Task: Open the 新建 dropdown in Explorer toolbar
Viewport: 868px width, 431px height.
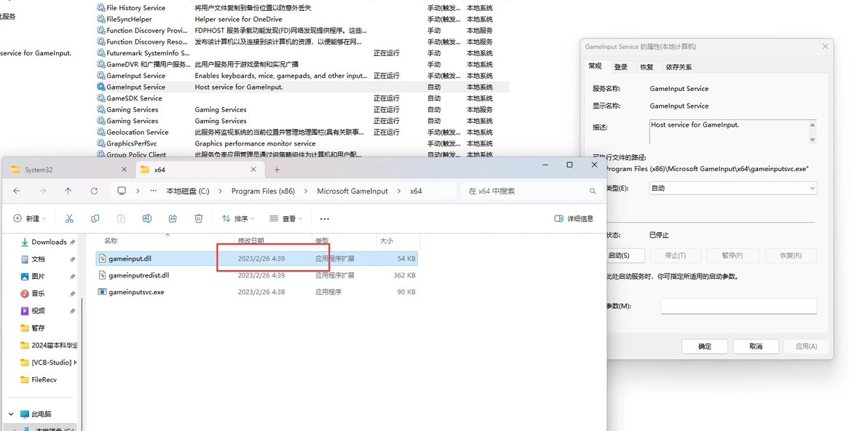Action: [29, 218]
